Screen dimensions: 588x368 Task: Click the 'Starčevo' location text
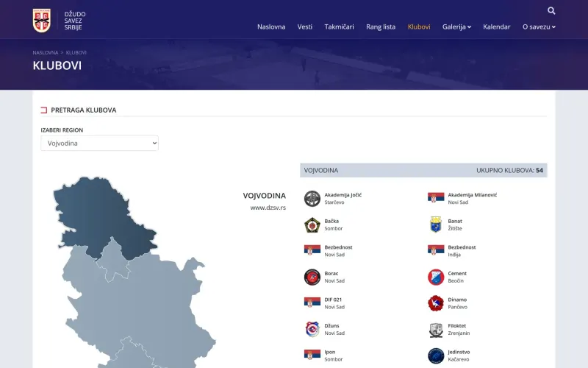pos(334,202)
